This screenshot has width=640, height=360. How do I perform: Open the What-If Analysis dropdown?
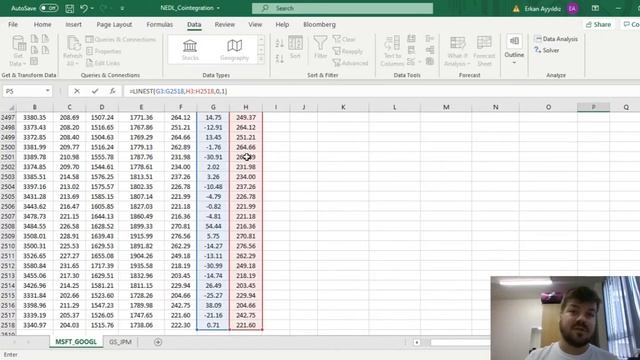(x=457, y=51)
